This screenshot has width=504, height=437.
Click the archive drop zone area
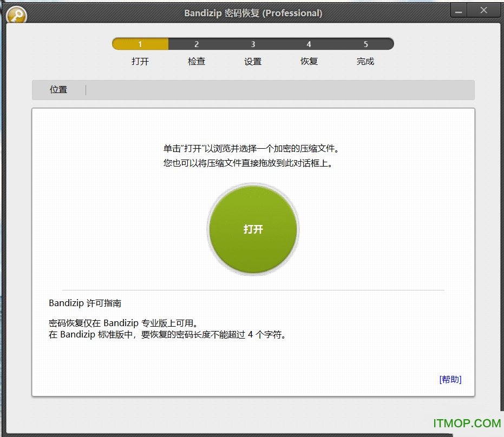252,157
